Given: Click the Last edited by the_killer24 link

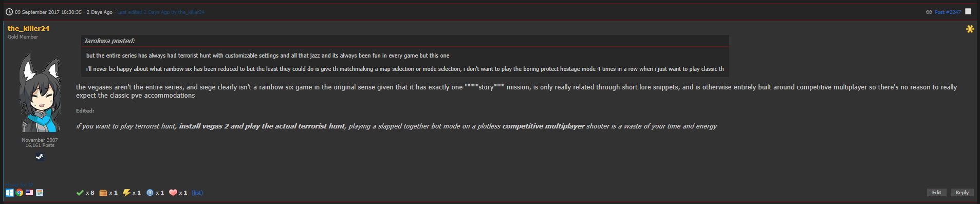Looking at the screenshot, I should pos(161,12).
